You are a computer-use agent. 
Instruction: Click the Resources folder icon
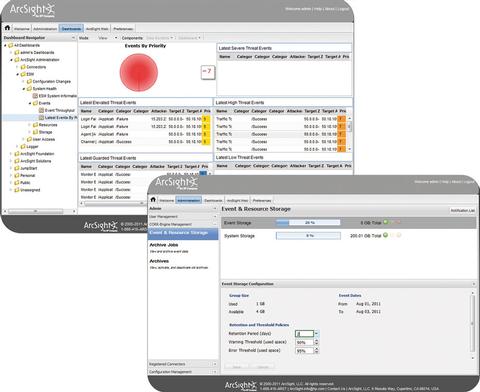[35, 125]
